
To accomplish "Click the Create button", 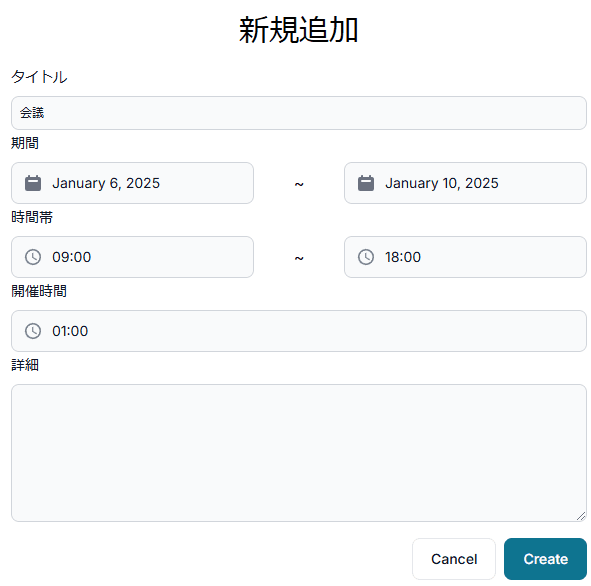I will (545, 559).
